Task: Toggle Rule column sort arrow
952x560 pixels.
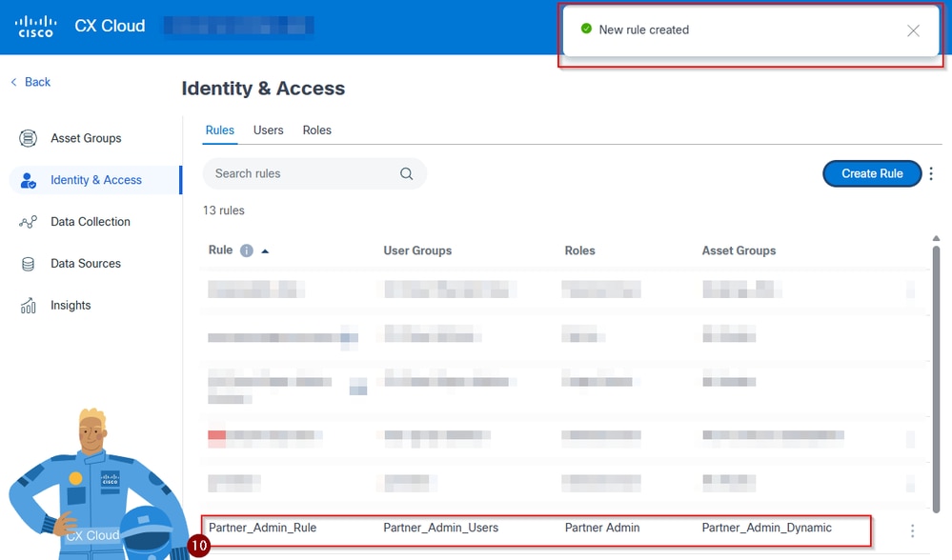Action: tap(265, 251)
